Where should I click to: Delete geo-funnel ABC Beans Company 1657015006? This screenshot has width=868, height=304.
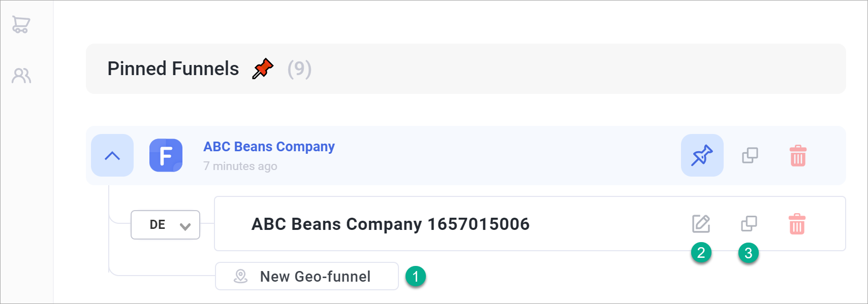click(797, 224)
